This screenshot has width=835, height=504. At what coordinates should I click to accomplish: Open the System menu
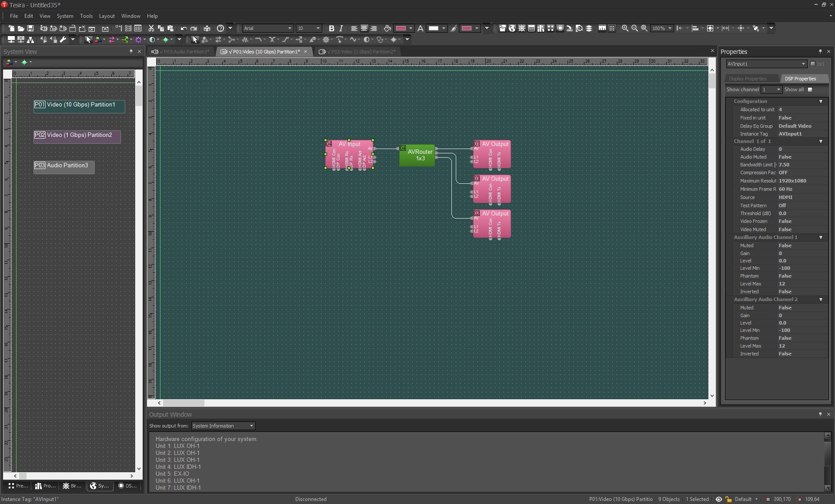click(65, 16)
